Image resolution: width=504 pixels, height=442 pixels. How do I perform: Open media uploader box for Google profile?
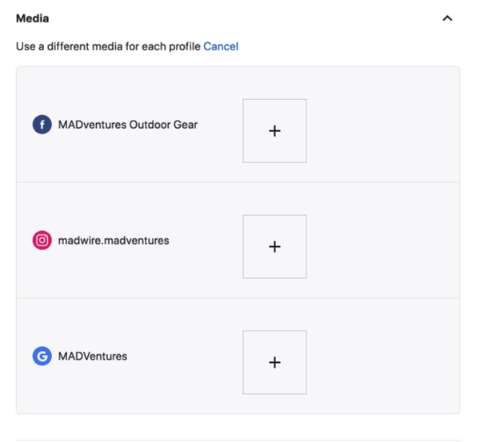tap(274, 362)
